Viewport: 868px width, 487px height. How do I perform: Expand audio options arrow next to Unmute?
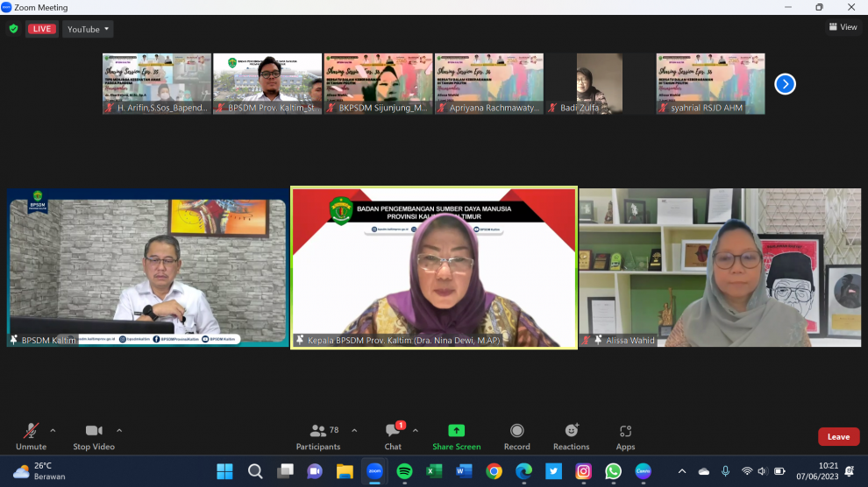click(x=53, y=430)
